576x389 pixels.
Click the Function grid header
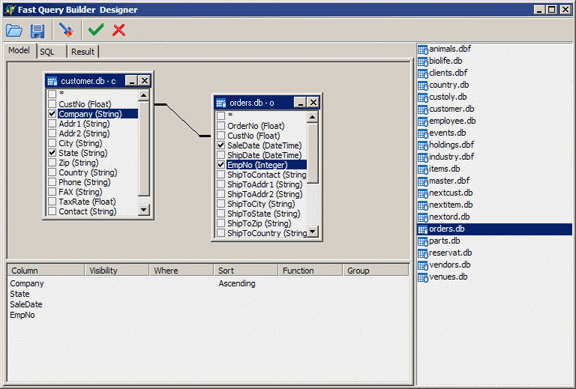(x=311, y=270)
